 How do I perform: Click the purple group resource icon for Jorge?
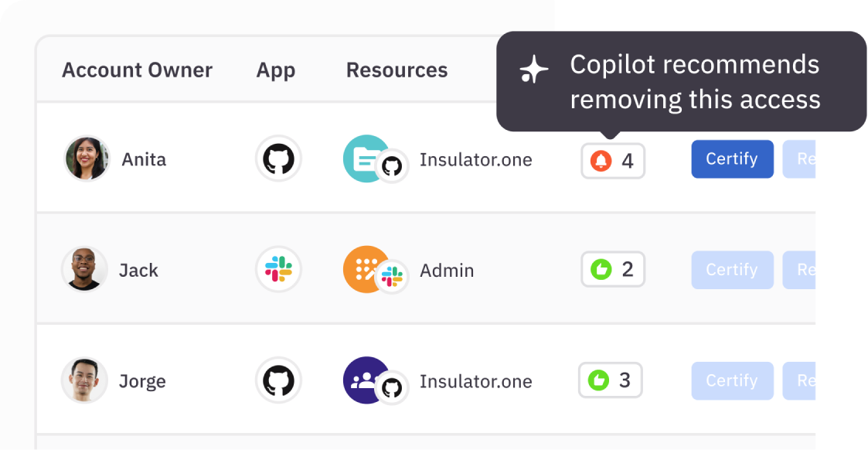[x=365, y=379]
